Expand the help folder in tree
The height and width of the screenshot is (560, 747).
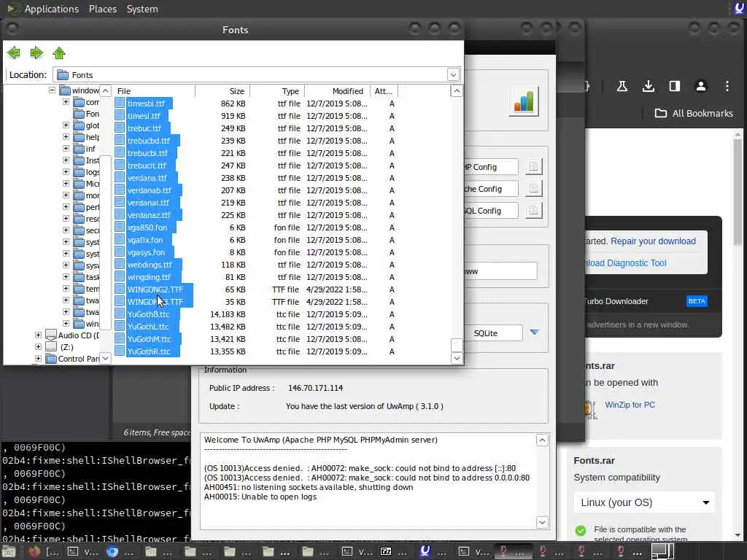(x=66, y=136)
